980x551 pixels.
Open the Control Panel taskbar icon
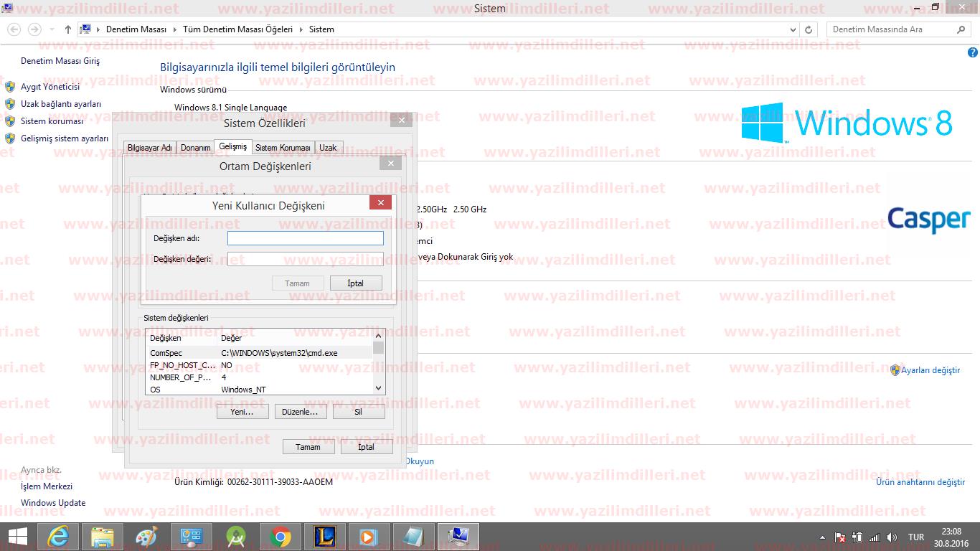192,537
